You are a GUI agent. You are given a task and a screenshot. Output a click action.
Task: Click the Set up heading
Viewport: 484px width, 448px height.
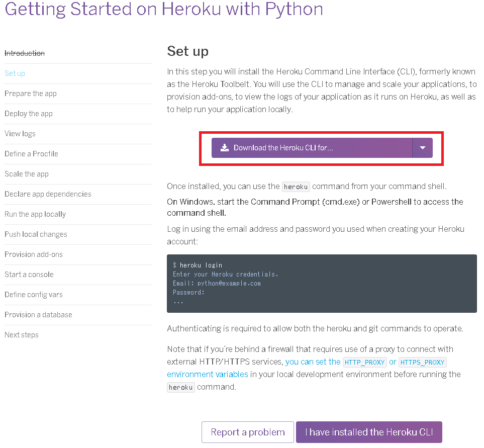coord(187,52)
